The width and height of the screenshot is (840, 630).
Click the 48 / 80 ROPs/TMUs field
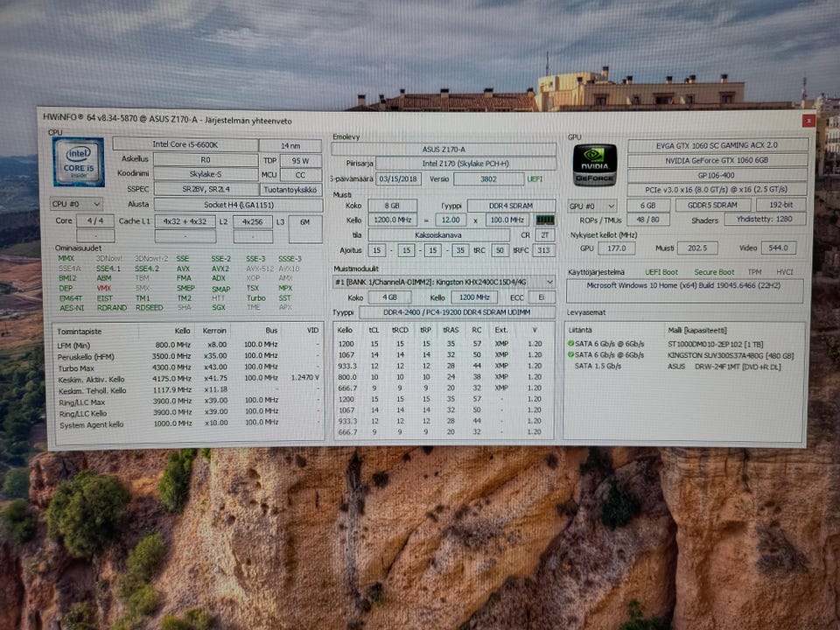pyautogui.click(x=647, y=220)
